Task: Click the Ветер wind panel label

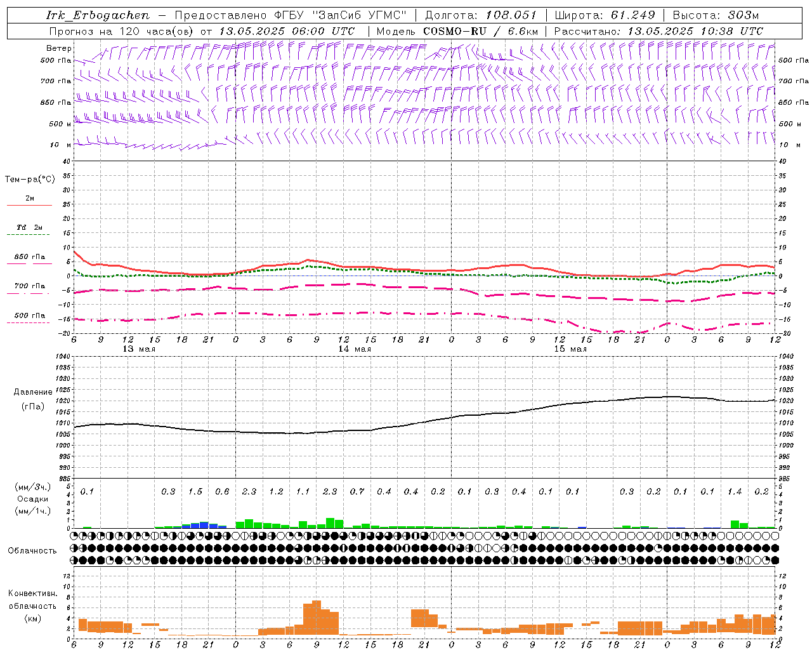Action: tap(59, 48)
